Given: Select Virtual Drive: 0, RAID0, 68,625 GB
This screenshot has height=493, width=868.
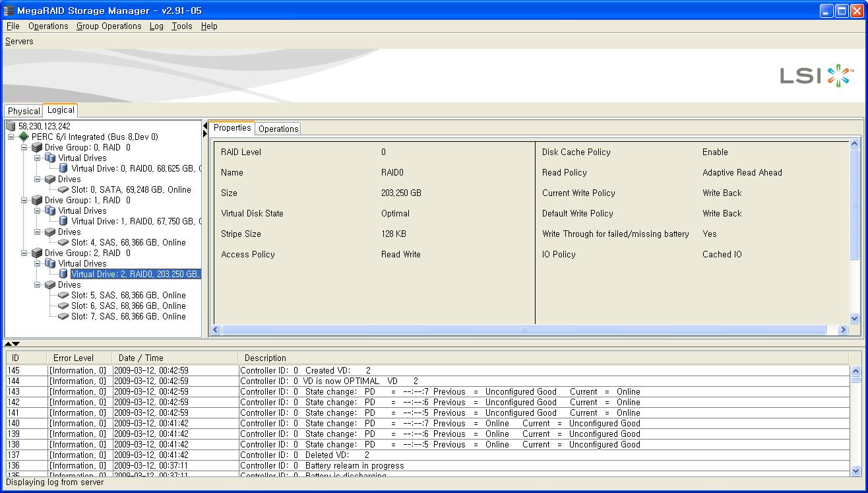Looking at the screenshot, I should point(136,168).
